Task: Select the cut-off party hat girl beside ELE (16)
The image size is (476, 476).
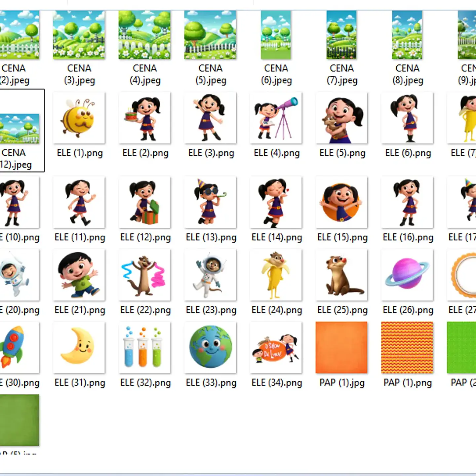Action: (461, 202)
